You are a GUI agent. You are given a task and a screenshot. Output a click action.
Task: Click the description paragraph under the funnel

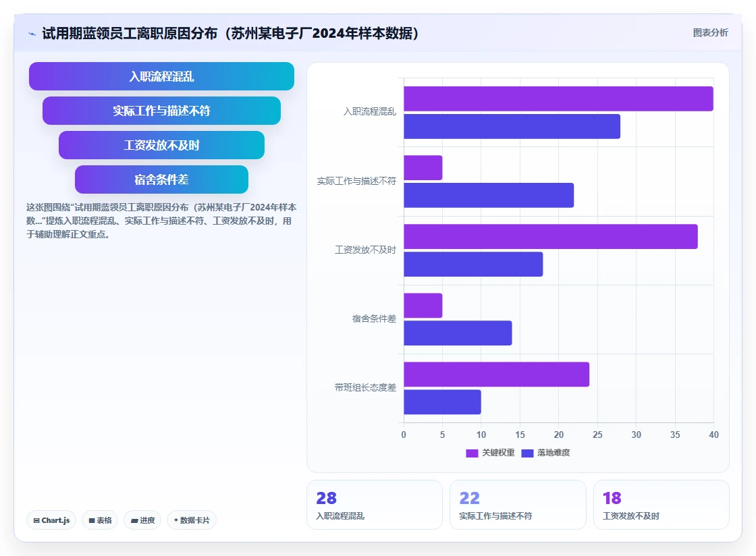pyautogui.click(x=161, y=221)
